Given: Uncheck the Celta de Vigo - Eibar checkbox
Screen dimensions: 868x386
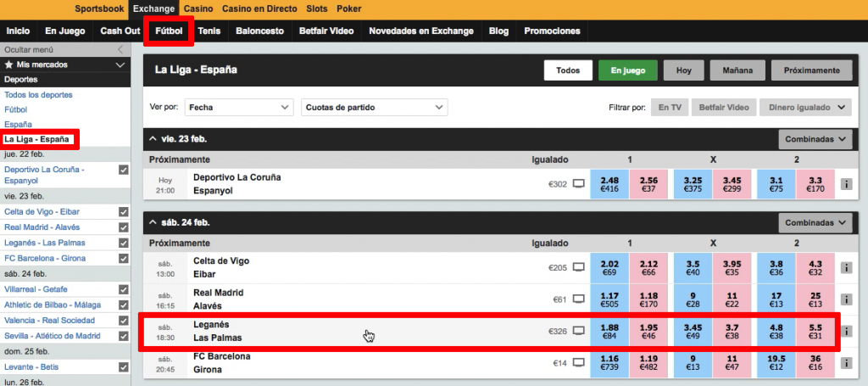Looking at the screenshot, I should [124, 211].
